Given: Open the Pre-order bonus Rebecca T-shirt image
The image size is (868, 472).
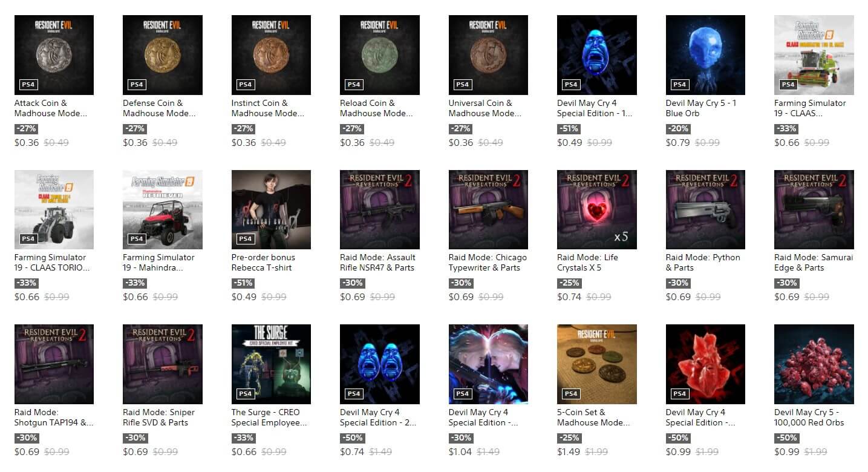Looking at the screenshot, I should [x=271, y=209].
